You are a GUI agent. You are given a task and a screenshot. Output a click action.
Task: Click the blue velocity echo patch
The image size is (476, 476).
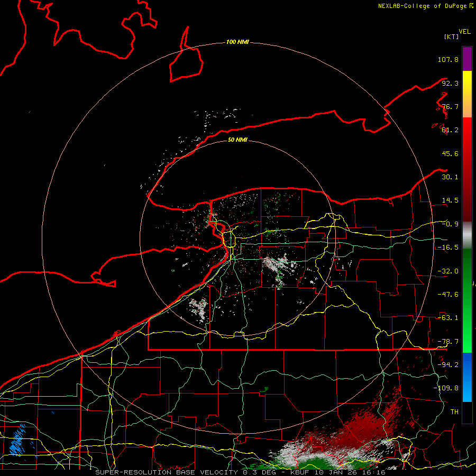point(18,441)
